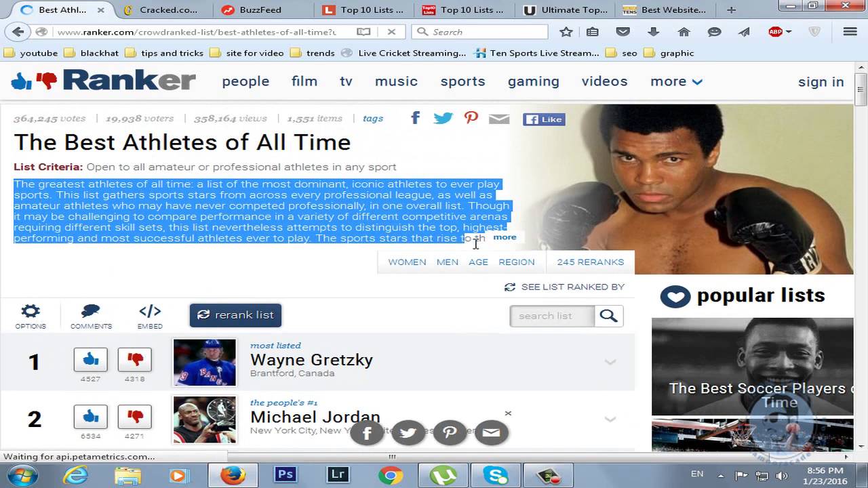Click floating Twitter share circle

tap(408, 432)
